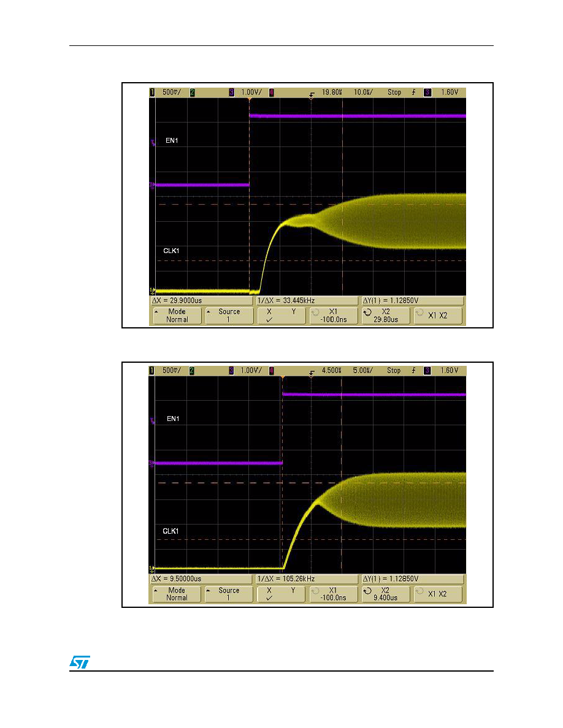
Task: Click purple channel 3 indicator in top scope header
Action: tap(231, 93)
